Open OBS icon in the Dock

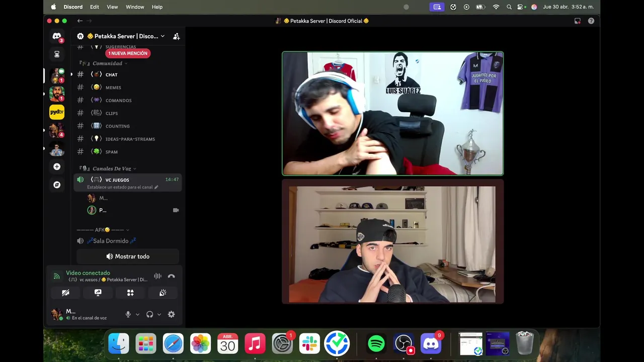(404, 344)
